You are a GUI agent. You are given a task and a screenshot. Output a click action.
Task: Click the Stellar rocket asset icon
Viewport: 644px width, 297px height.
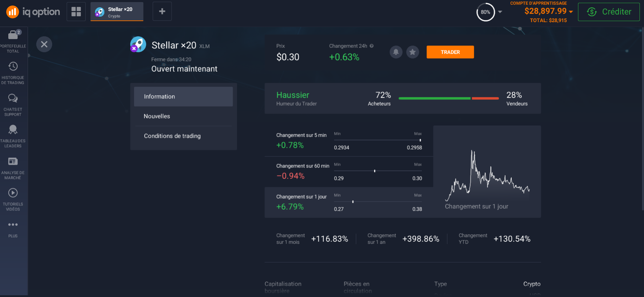138,45
